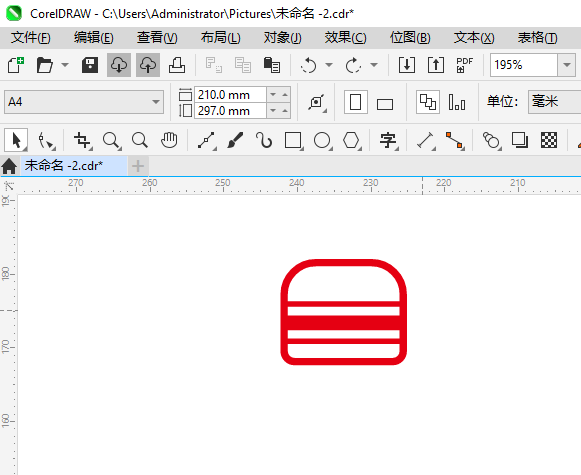
Task: Toggle the all pages layout button
Action: [428, 102]
